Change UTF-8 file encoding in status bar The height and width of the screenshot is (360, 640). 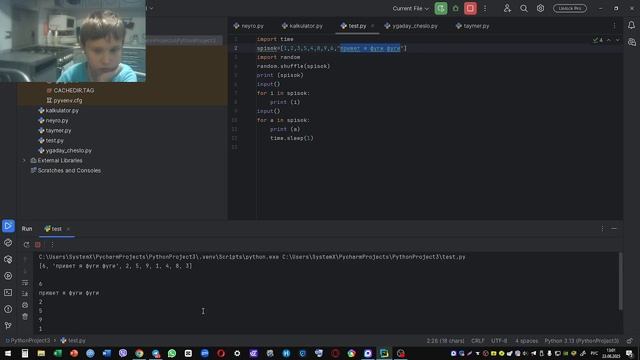[499, 341]
